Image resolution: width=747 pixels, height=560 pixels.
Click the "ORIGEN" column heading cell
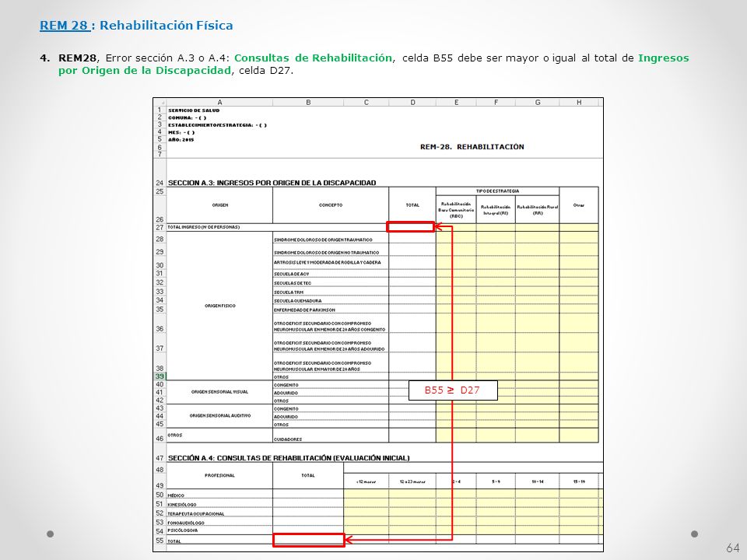point(219,205)
